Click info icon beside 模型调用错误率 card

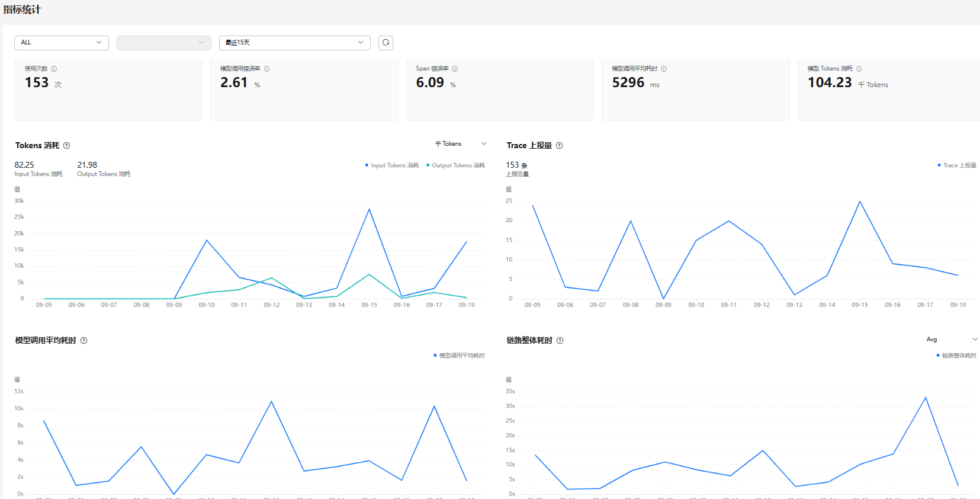point(267,69)
